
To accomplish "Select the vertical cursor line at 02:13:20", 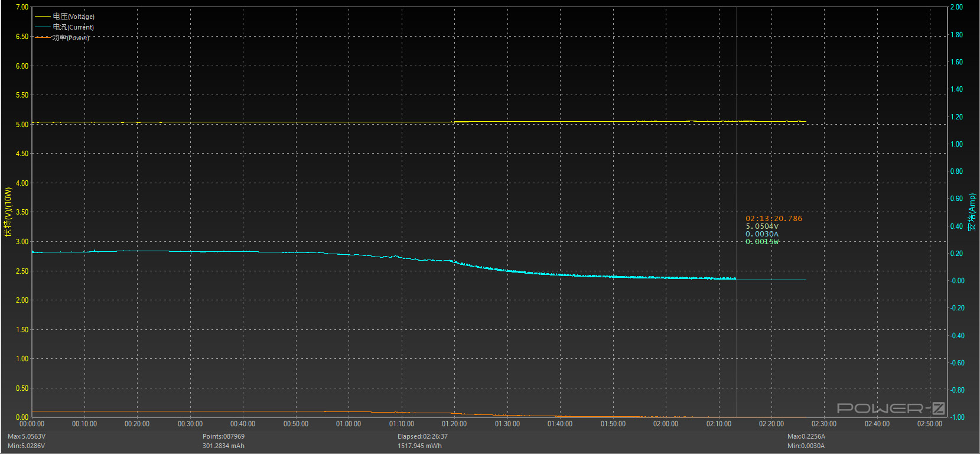I will point(737,212).
